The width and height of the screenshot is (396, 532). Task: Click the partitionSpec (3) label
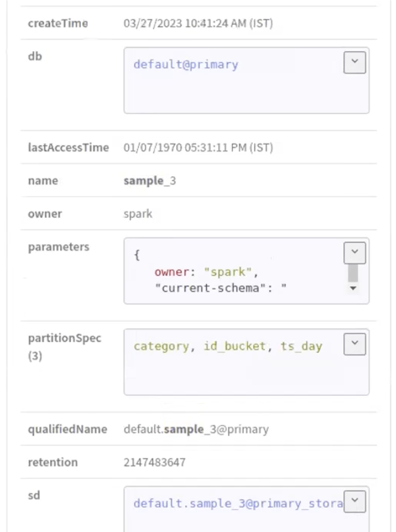pyautogui.click(x=64, y=346)
